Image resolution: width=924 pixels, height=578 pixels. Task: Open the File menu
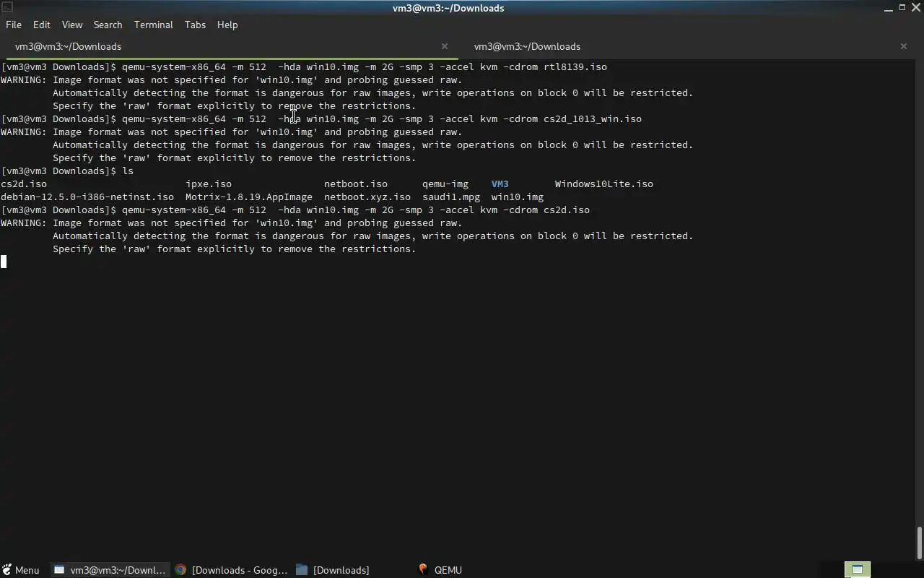coord(14,25)
